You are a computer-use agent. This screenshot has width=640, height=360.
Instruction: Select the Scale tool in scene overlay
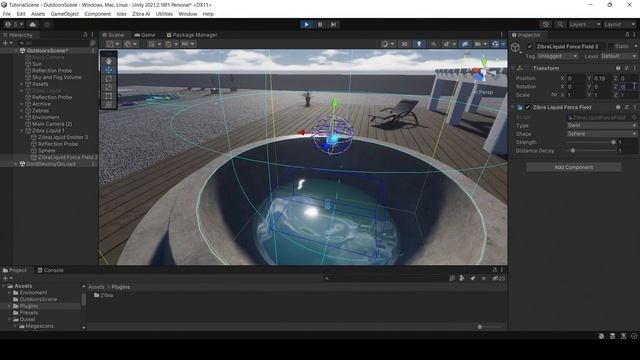[109, 87]
